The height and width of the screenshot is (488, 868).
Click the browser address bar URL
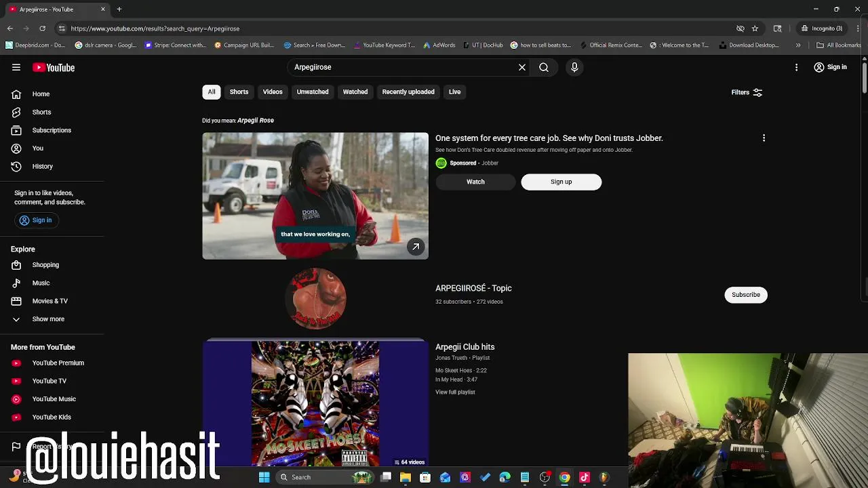click(x=155, y=28)
